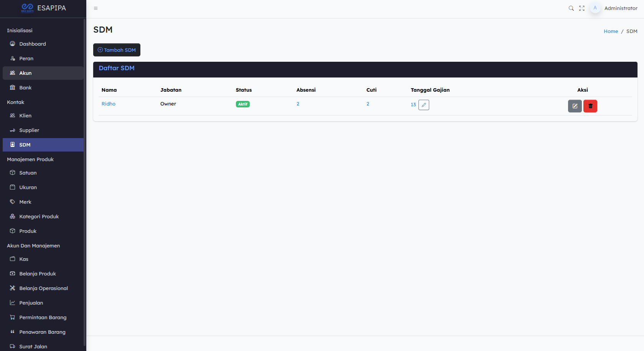Open the Penjualan menu item
The width and height of the screenshot is (644, 351).
pos(43,303)
